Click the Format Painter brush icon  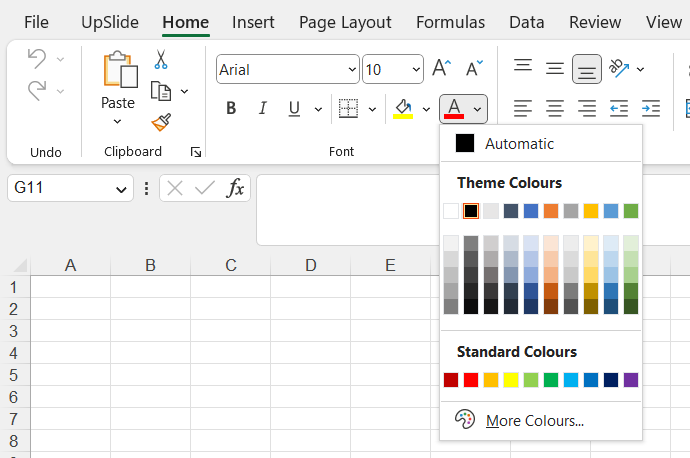(x=160, y=122)
